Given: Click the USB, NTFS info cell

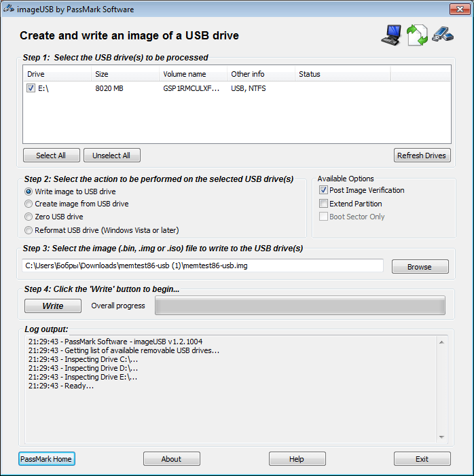Looking at the screenshot, I should 249,88.
